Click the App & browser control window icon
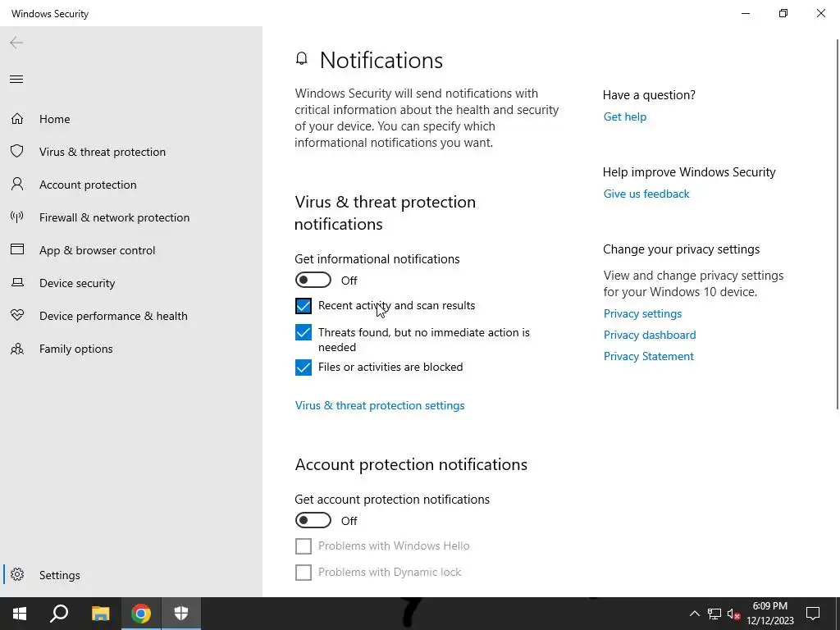Viewport: 840px width, 630px height. coord(17,249)
